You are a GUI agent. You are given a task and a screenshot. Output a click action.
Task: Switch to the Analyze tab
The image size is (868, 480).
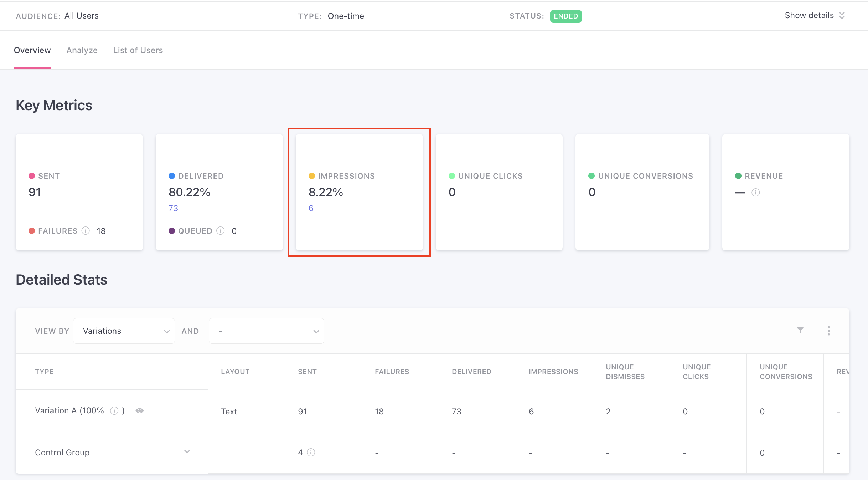(x=82, y=50)
